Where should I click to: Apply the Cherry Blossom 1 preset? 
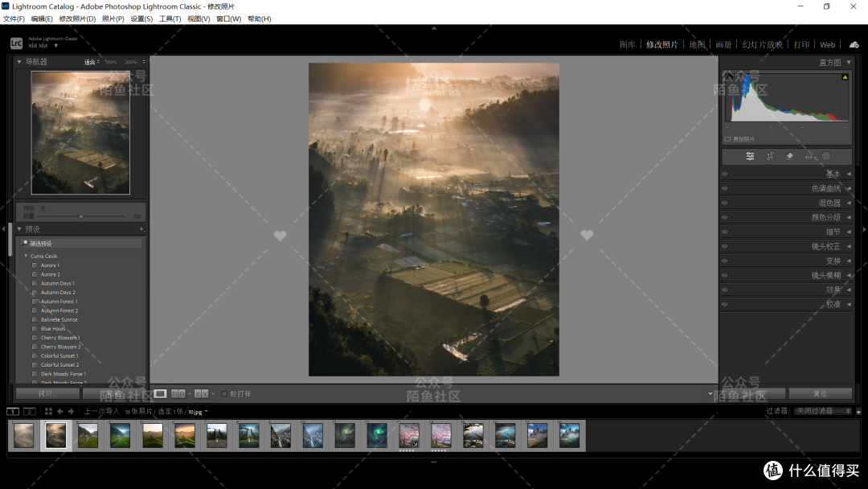[x=60, y=338]
